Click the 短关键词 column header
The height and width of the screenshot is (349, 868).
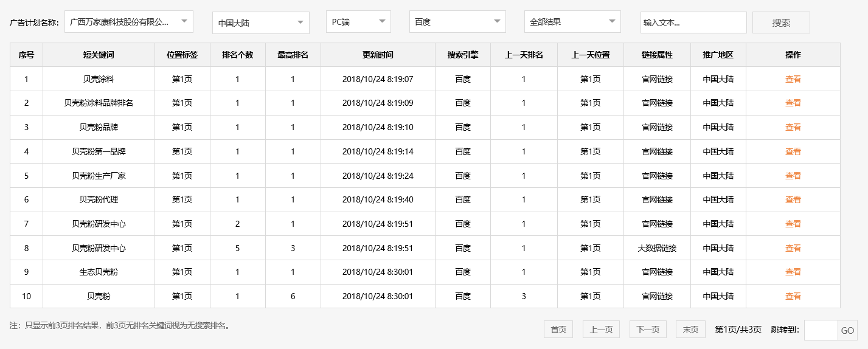pos(99,55)
